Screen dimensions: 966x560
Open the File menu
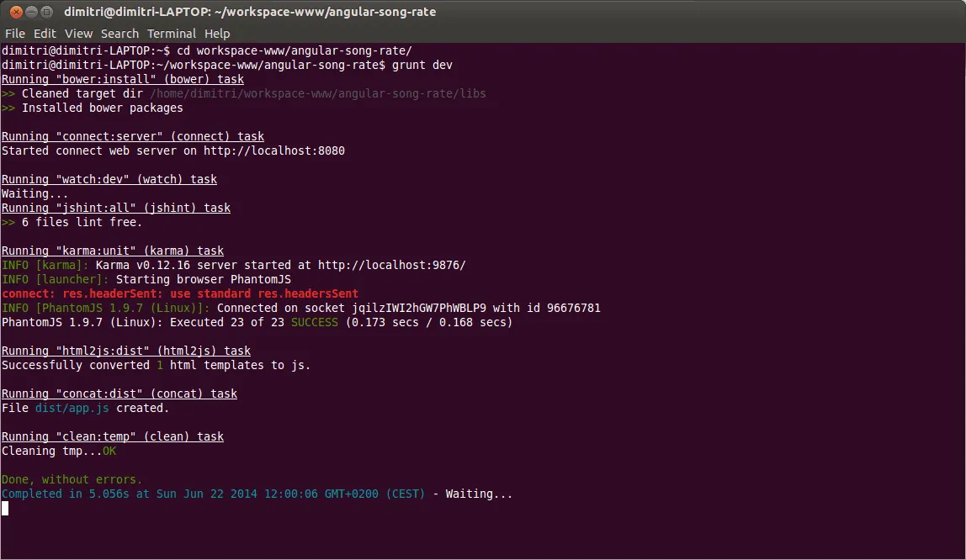tap(14, 34)
